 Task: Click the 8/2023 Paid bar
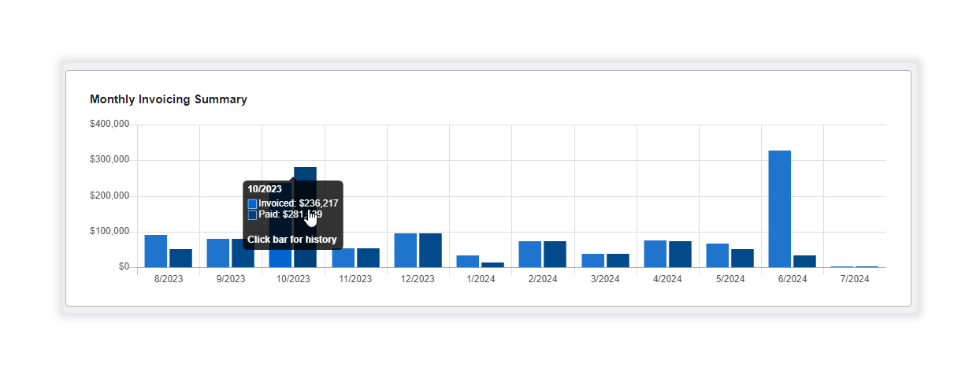pyautogui.click(x=180, y=258)
